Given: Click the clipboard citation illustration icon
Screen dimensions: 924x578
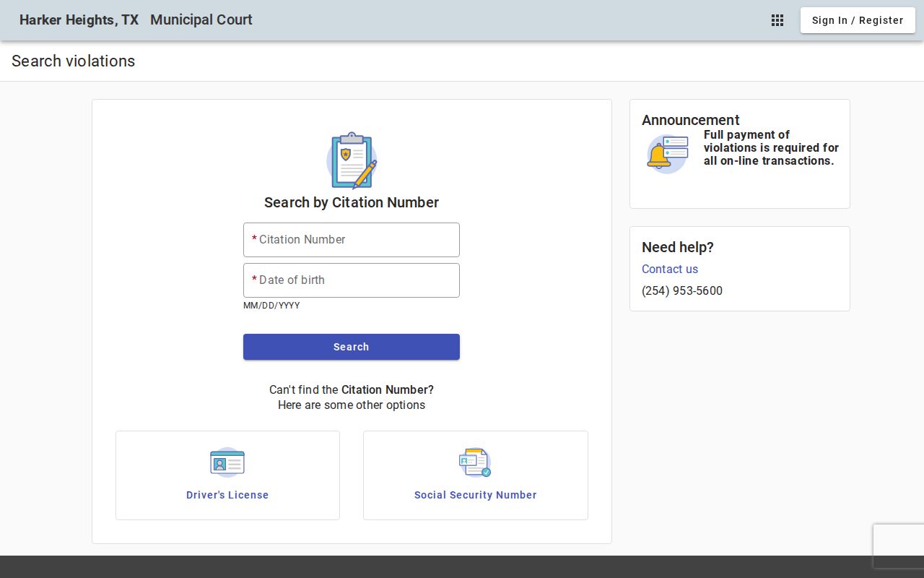Looking at the screenshot, I should pyautogui.click(x=352, y=160).
